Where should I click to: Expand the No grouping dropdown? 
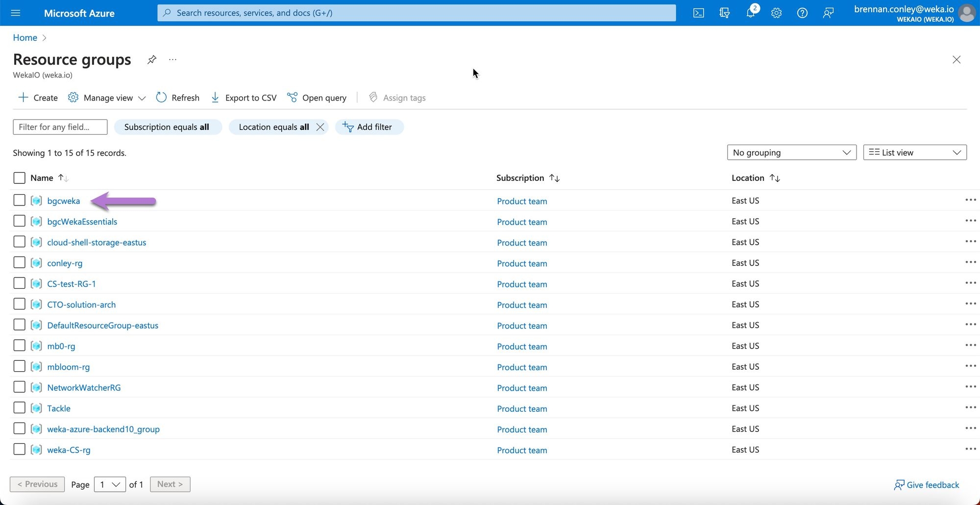pyautogui.click(x=791, y=152)
